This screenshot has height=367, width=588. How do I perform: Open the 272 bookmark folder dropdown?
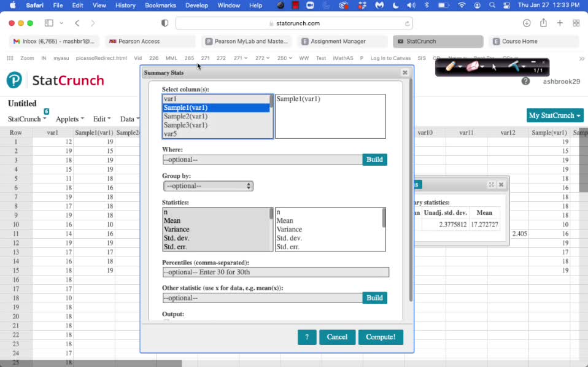coord(263,58)
